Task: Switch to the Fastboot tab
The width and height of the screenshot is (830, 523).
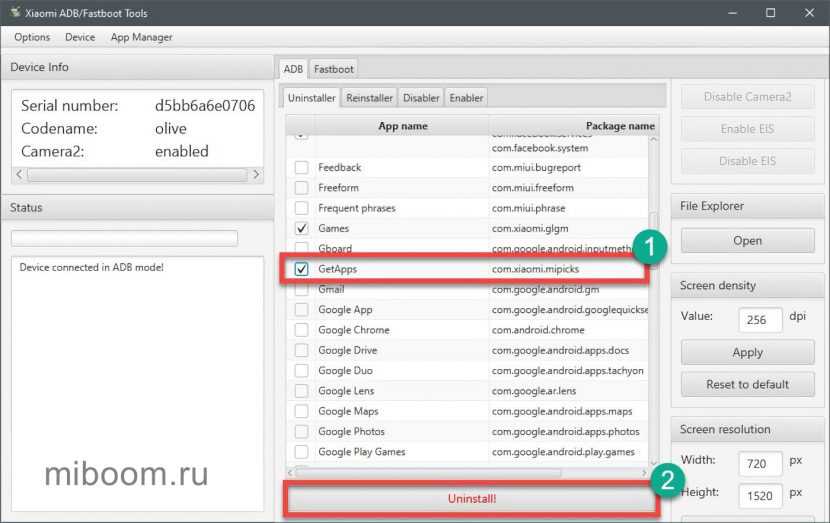Action: 333,69
